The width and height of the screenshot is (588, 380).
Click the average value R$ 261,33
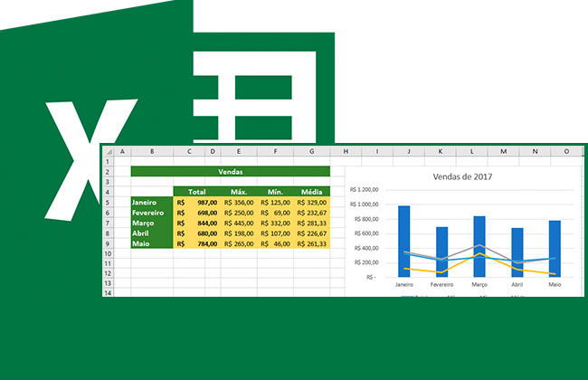point(311,243)
